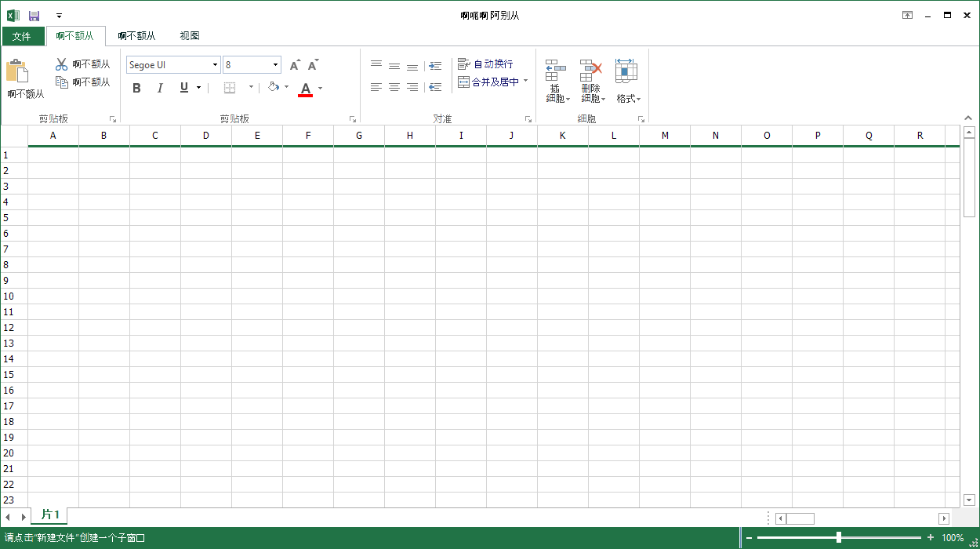Image resolution: width=980 pixels, height=549 pixels.
Task: Select the center align text icon
Action: click(394, 87)
